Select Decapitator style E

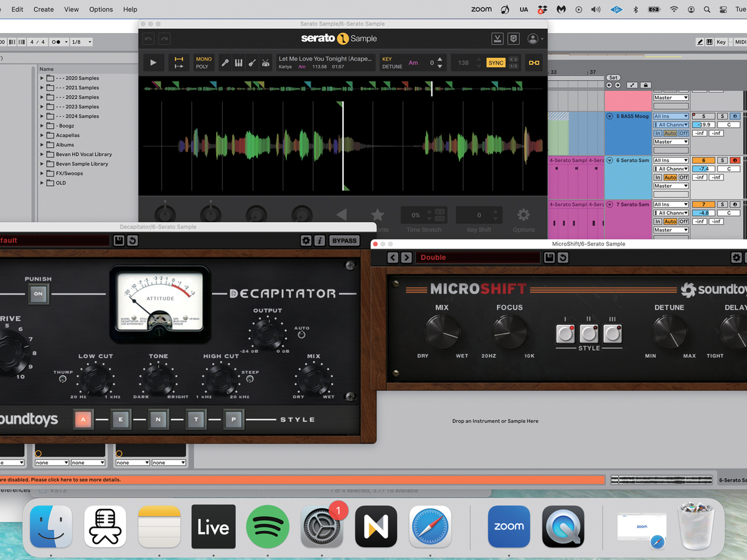121,419
